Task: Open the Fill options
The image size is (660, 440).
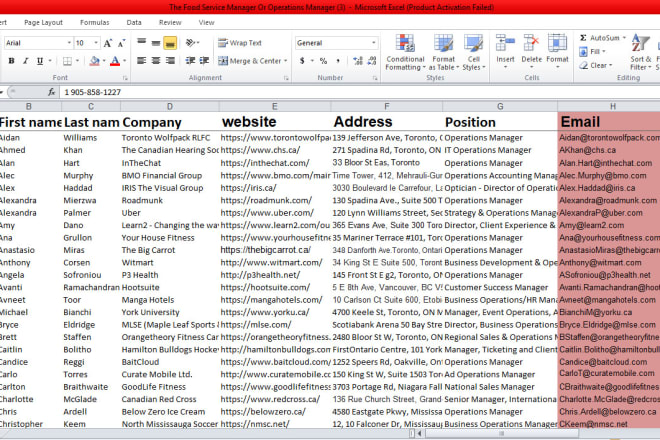Action: coord(593,52)
